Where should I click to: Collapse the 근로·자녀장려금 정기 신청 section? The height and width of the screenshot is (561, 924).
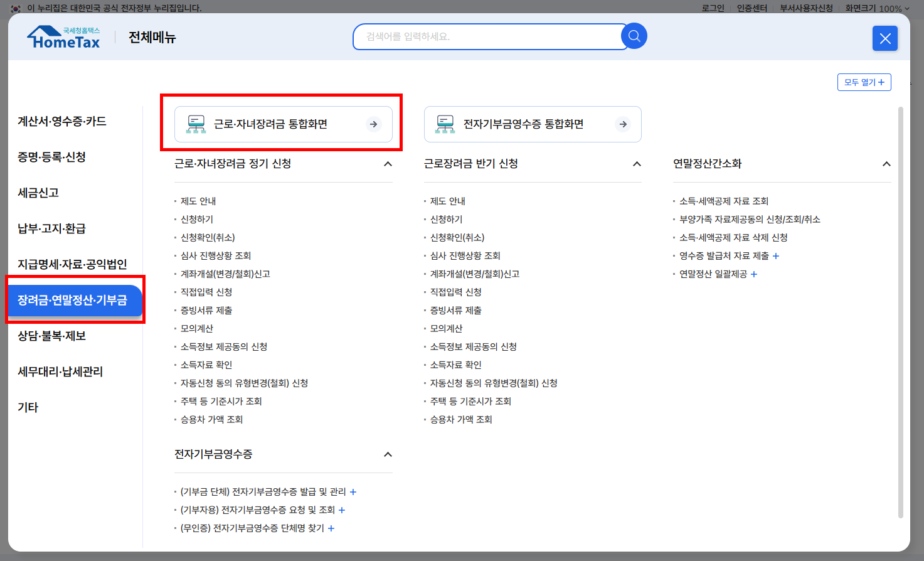(x=388, y=164)
